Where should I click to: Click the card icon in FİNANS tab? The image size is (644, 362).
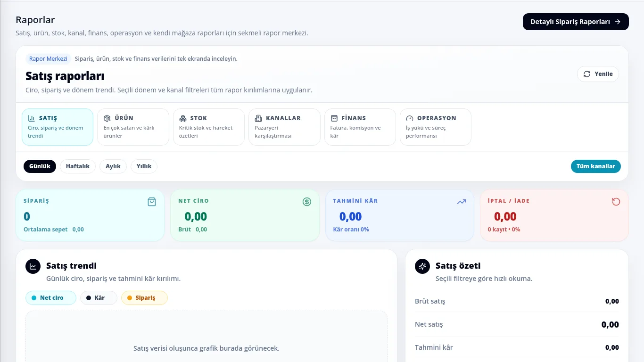[334, 118]
